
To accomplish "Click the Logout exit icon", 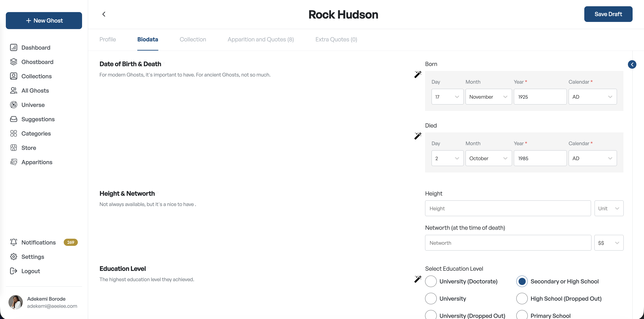I will tap(13, 271).
